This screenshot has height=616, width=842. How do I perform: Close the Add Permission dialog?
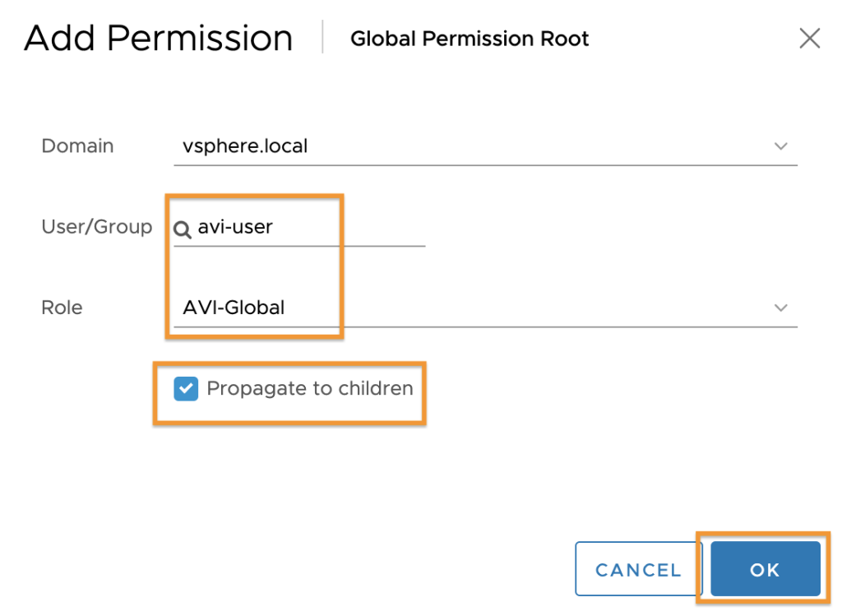pyautogui.click(x=809, y=39)
